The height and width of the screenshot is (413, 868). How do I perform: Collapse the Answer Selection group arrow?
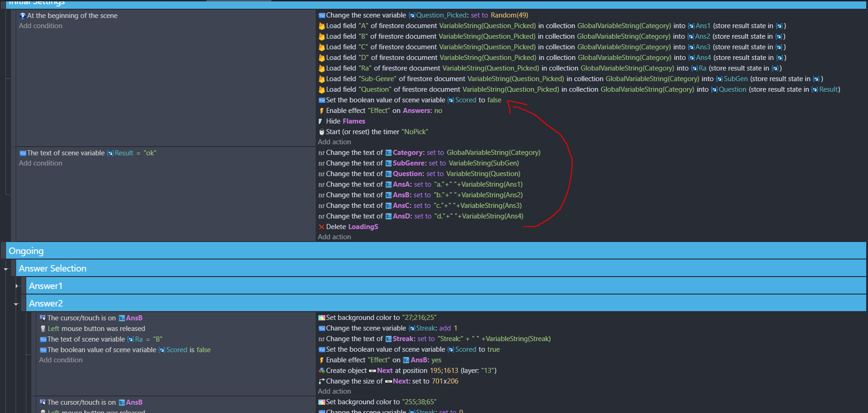[x=6, y=269]
